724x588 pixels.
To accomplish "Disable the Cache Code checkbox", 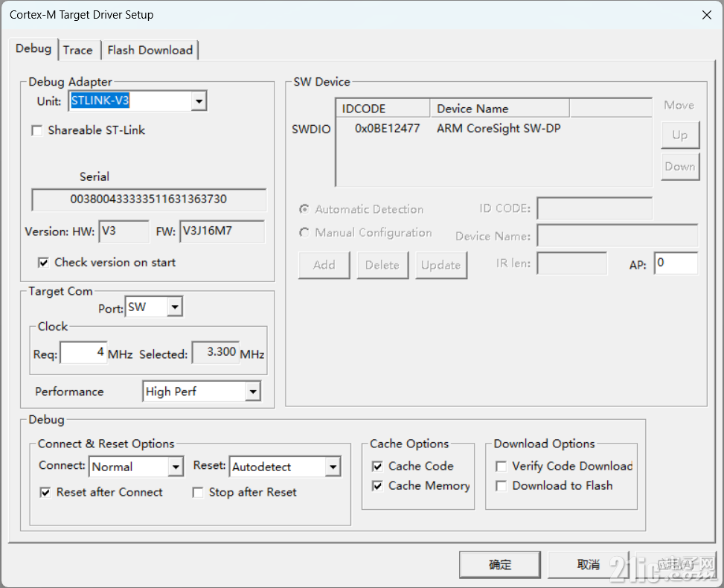I will pyautogui.click(x=377, y=467).
